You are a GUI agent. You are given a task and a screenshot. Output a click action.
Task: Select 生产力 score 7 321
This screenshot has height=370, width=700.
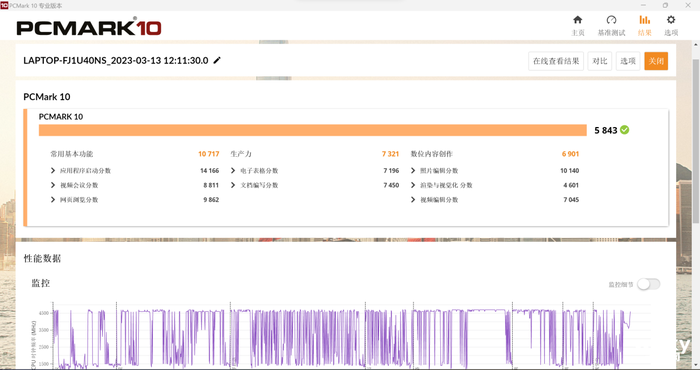(390, 154)
